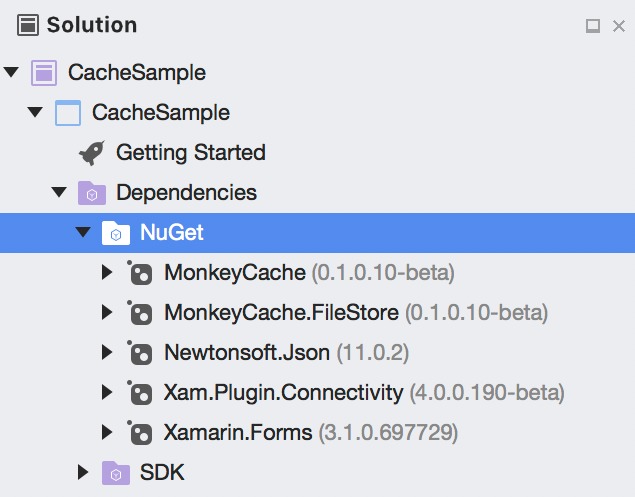Expand the Newtonsoft.Json package
Image resolution: width=635 pixels, height=497 pixels.
click(107, 352)
